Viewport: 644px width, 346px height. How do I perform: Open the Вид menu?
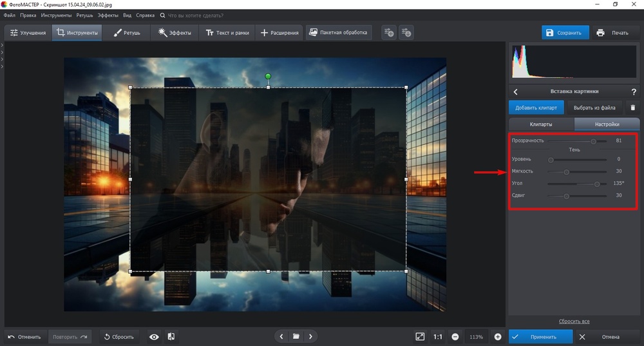click(x=128, y=15)
